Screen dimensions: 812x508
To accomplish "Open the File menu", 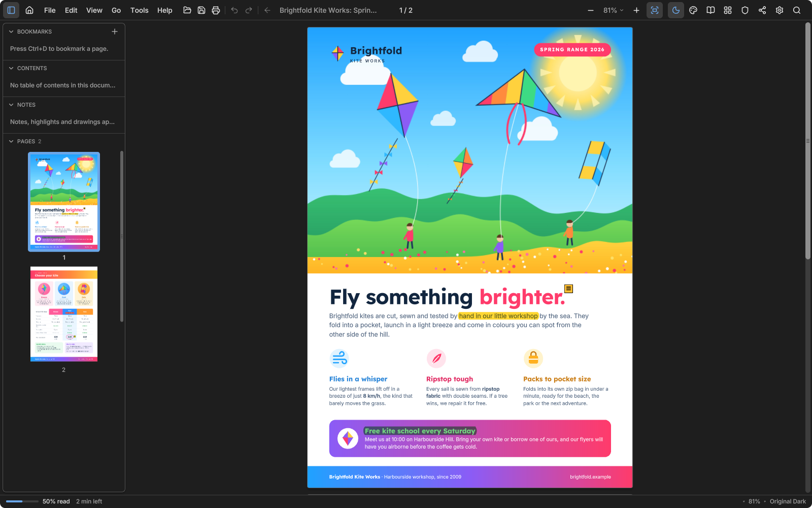I will [50, 10].
